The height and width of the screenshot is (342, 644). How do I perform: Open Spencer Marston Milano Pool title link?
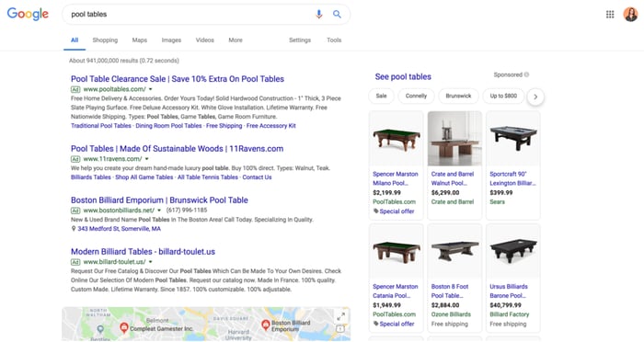[x=395, y=178]
